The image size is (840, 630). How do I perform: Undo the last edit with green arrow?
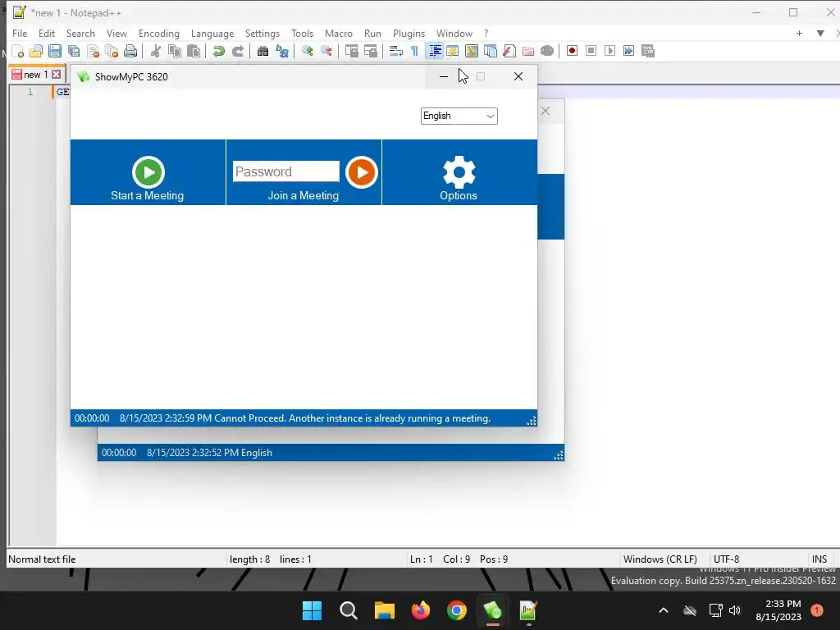coord(218,52)
